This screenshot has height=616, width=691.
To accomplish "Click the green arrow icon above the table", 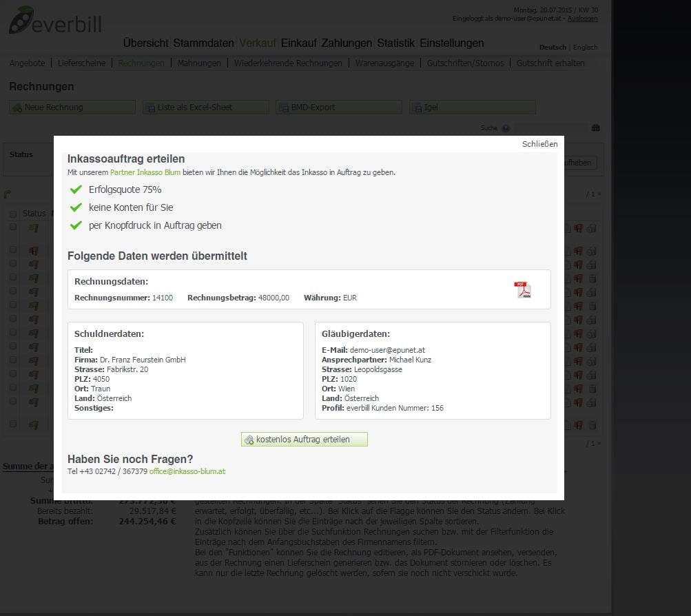I will [7, 194].
